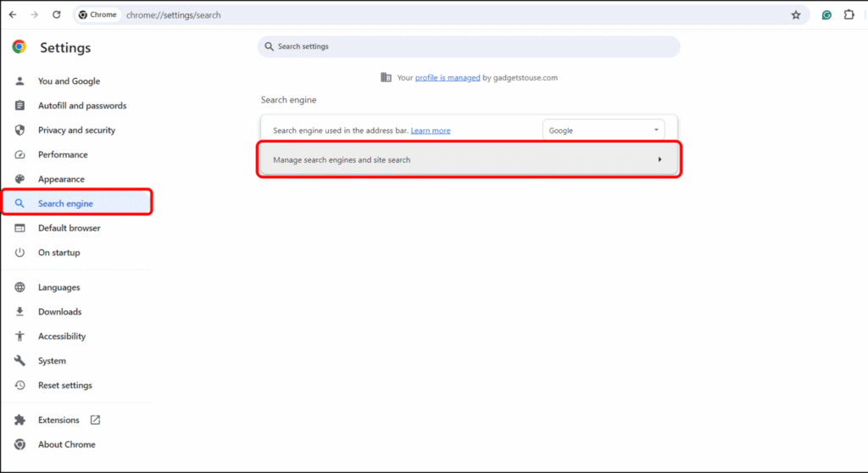This screenshot has width=868, height=473.
Task: Click the Privacy and security shield icon
Action: pyautogui.click(x=20, y=130)
